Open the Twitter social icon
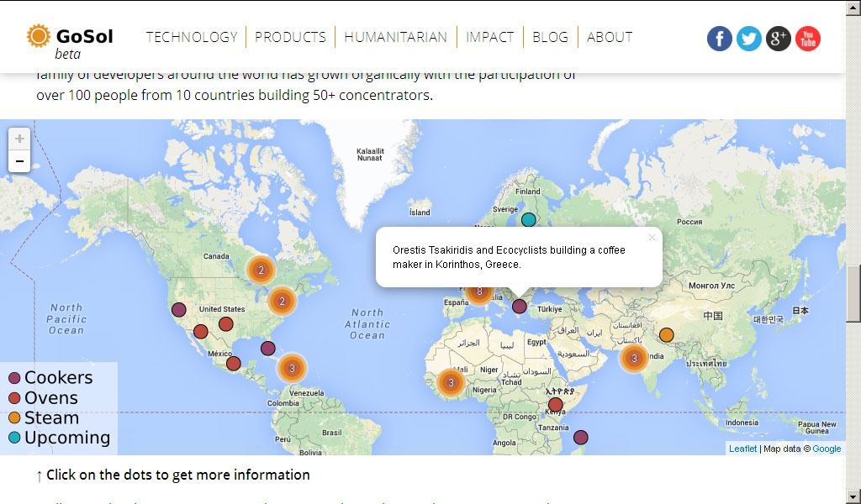This screenshot has width=861, height=504. [748, 39]
